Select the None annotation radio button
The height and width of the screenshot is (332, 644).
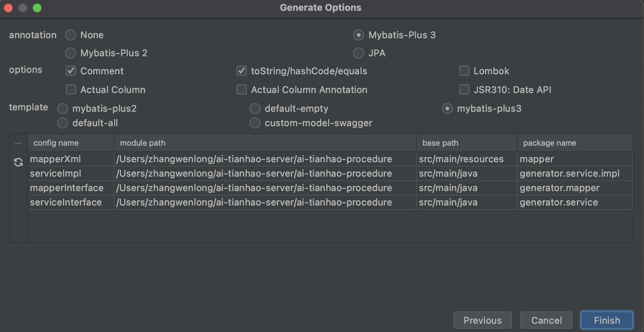click(71, 35)
